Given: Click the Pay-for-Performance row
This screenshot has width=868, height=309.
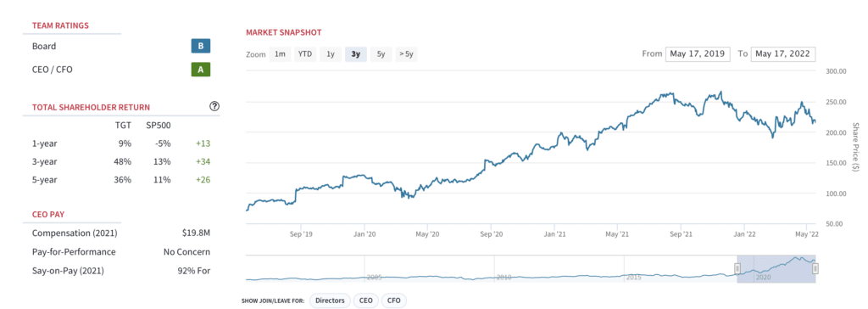Looking at the screenshot, I should 121,252.
